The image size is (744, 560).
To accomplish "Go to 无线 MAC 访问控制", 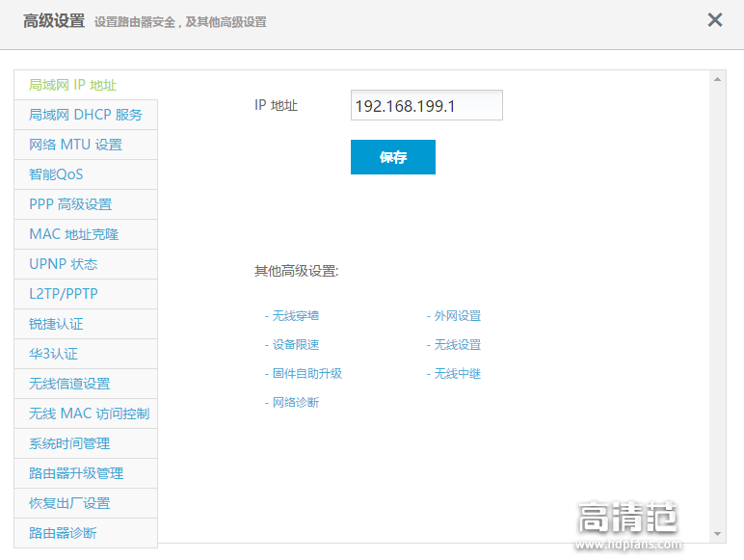I will point(86,413).
